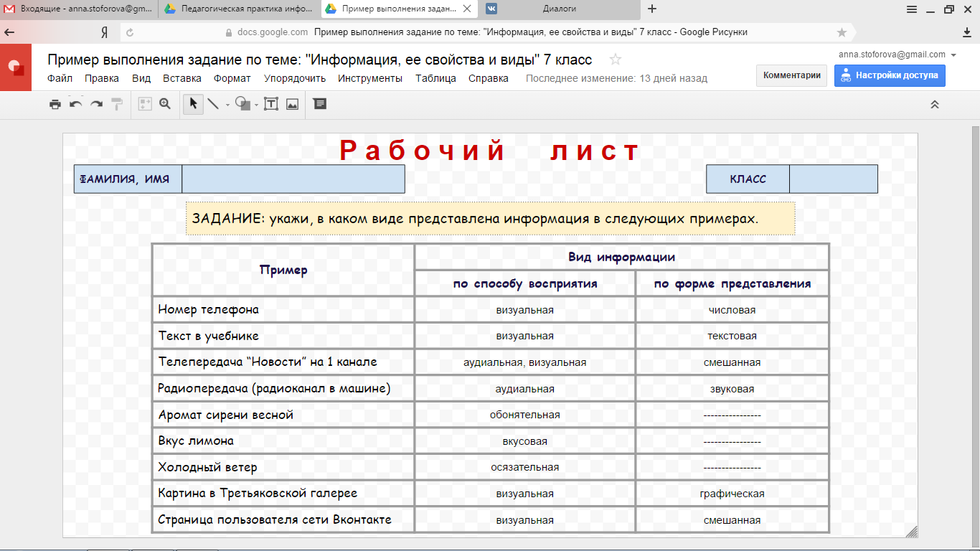Click the address bar docs.google.com
The width and height of the screenshot is (980, 551).
(x=272, y=32)
